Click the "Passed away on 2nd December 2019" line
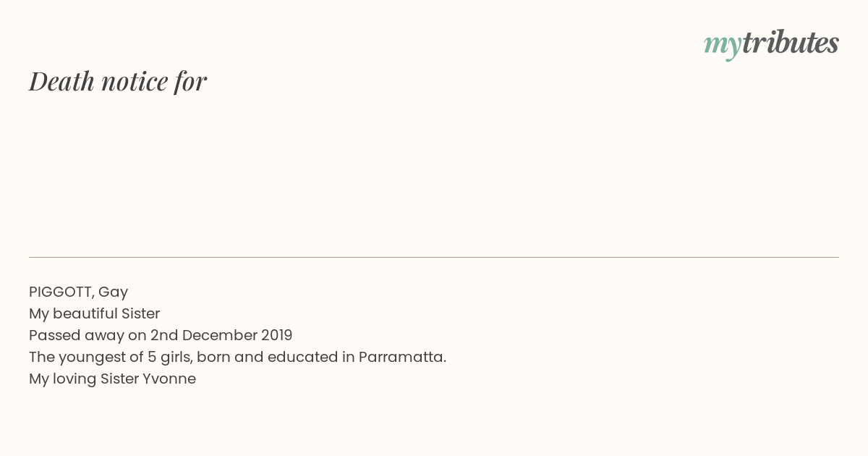 point(161,336)
